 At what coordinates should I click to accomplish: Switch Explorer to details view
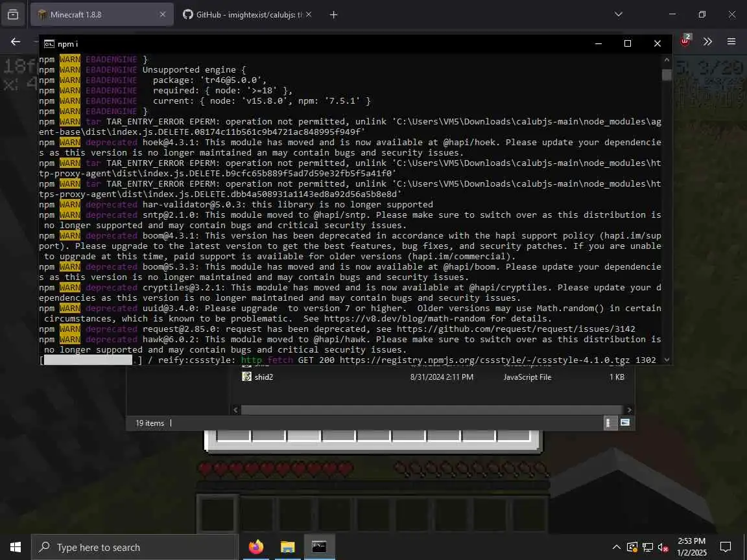tap(608, 423)
